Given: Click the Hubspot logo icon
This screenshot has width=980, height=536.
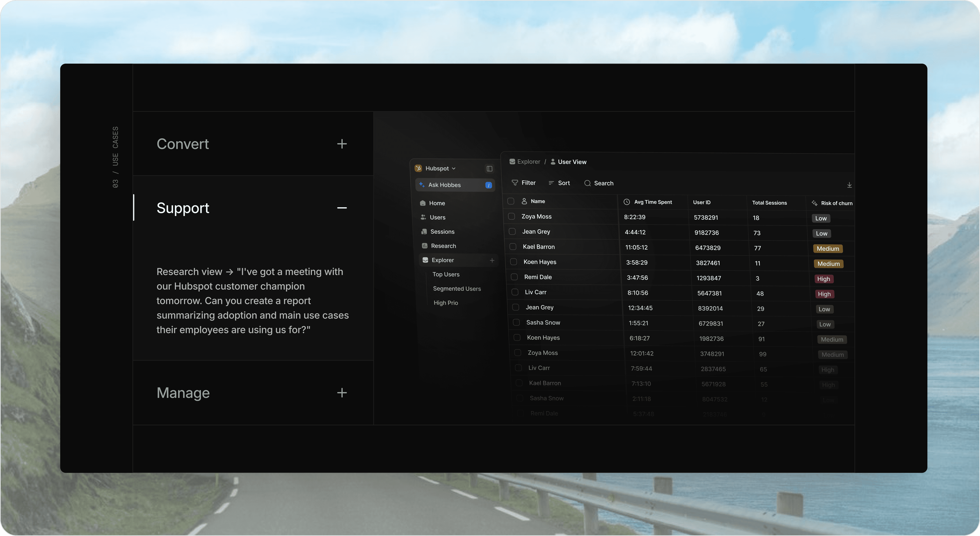Looking at the screenshot, I should click(x=418, y=168).
